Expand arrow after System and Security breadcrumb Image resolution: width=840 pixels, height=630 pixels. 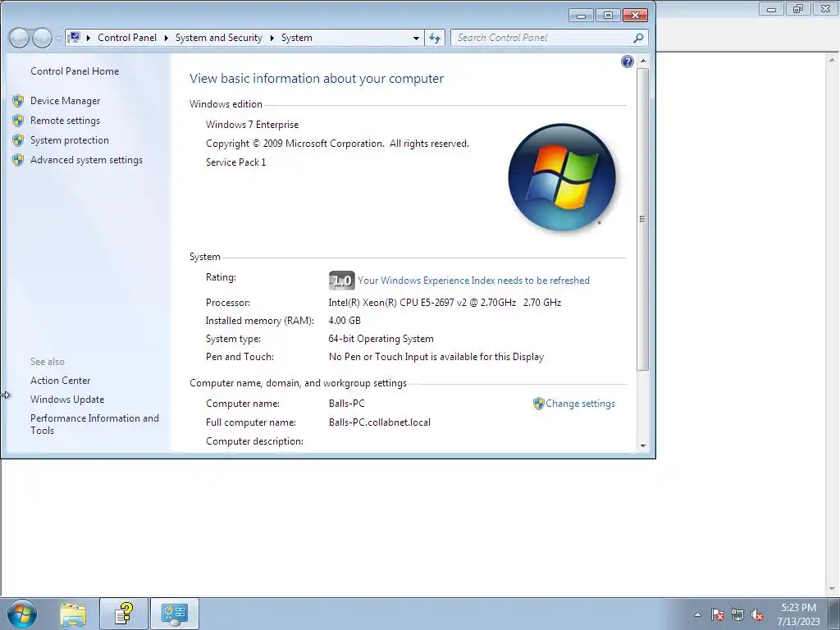[272, 38]
